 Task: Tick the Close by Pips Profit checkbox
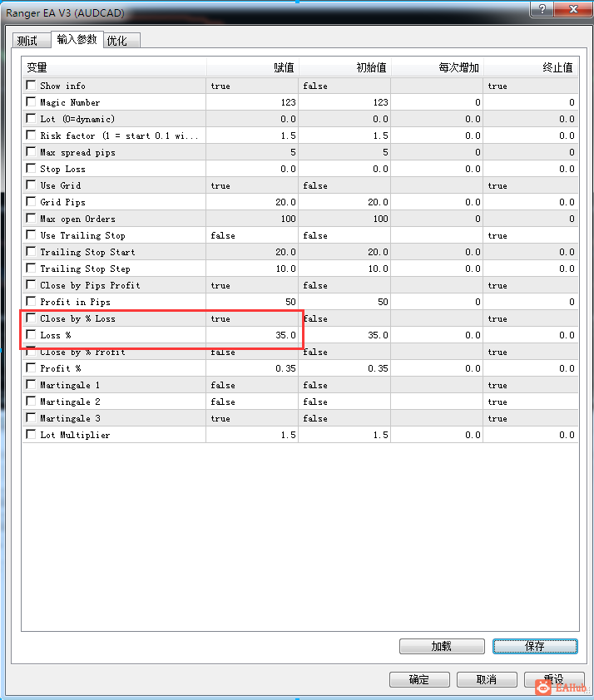tap(31, 284)
